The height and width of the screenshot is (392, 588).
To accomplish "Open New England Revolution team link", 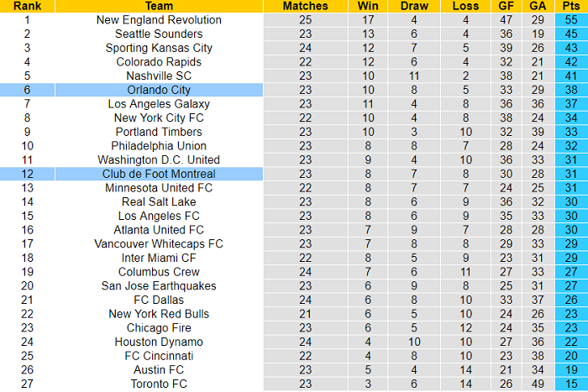I will [x=159, y=19].
